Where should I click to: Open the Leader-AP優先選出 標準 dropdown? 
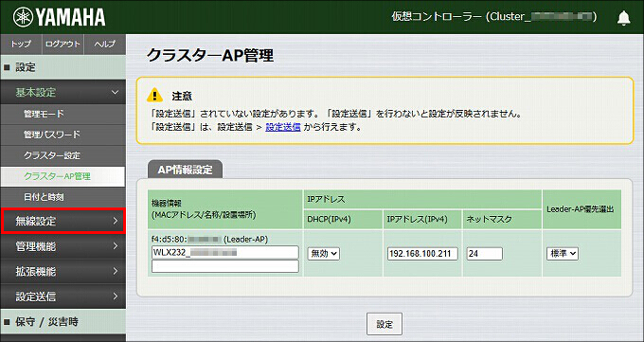coord(563,254)
